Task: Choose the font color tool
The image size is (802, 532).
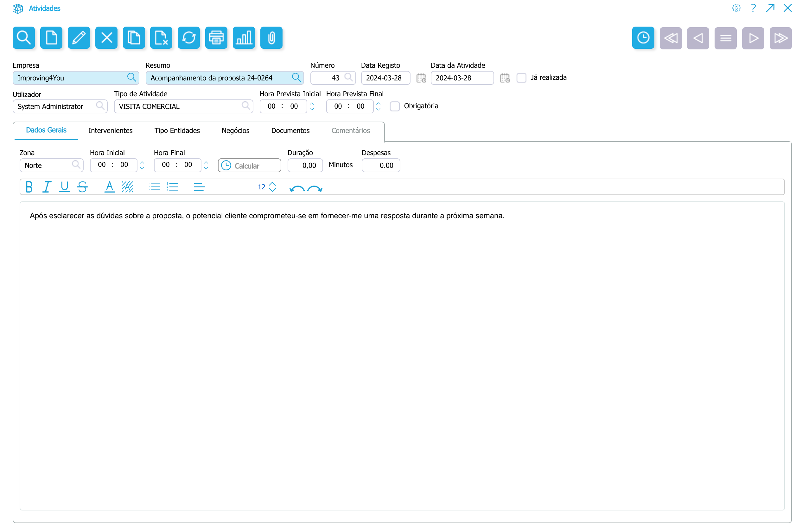Action: pos(109,187)
